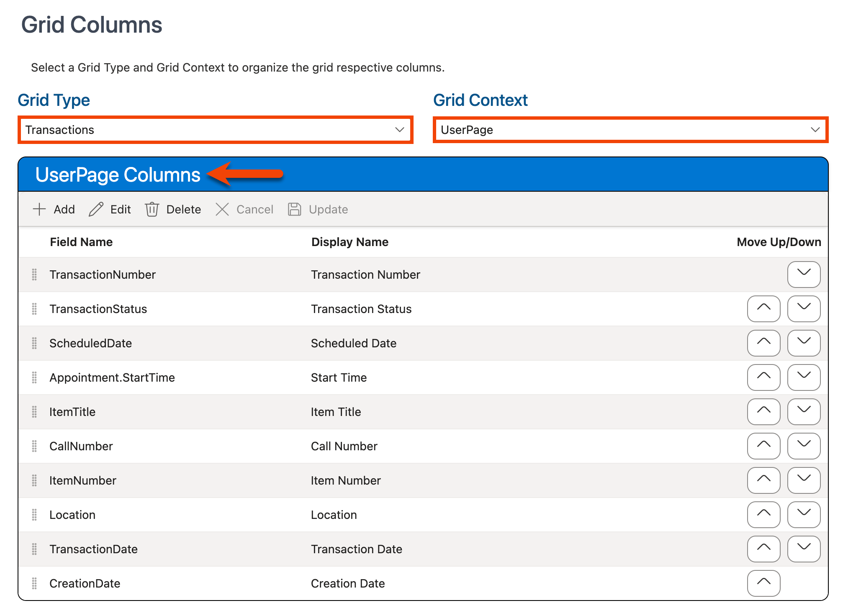Image resolution: width=843 pixels, height=616 pixels.
Task: Click the Display Name column header
Action: coord(350,242)
